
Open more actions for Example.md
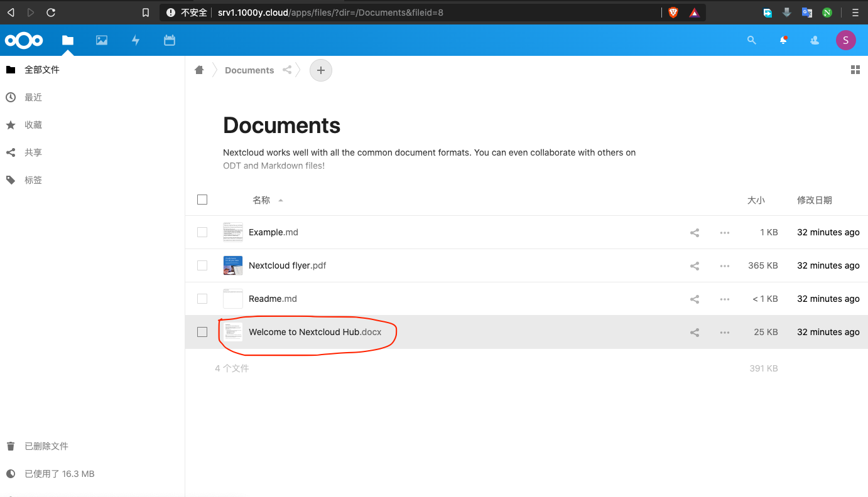point(725,232)
